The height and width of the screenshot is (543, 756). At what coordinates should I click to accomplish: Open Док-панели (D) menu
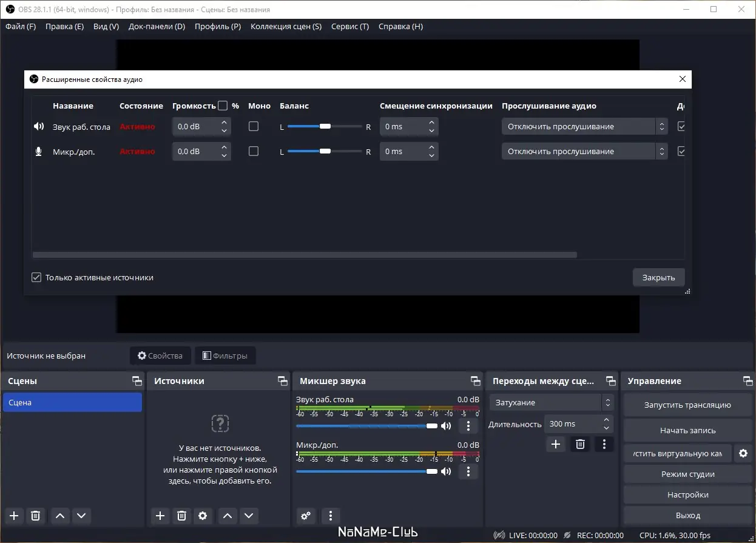coord(157,27)
